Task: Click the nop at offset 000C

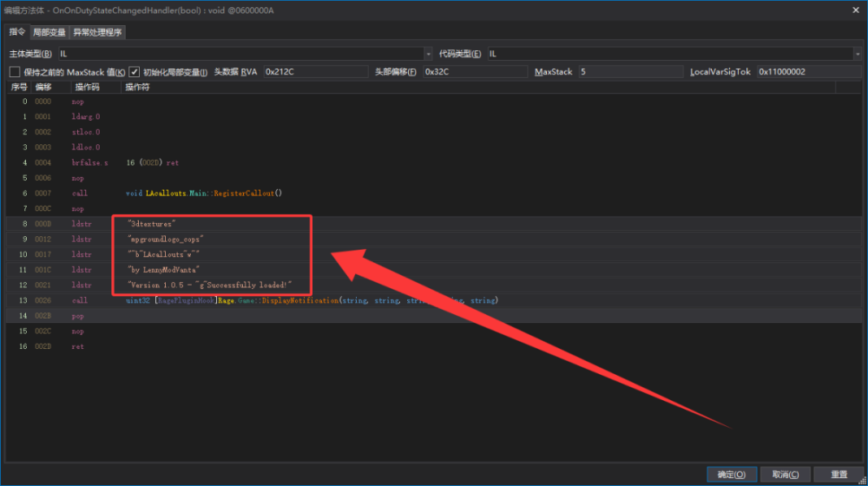Action: [x=77, y=208]
